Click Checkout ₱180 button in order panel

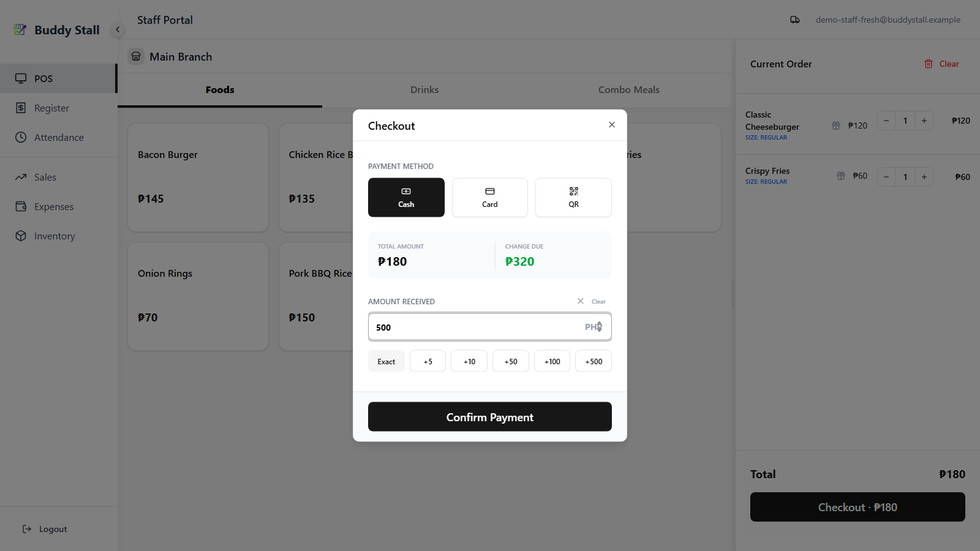tap(858, 507)
